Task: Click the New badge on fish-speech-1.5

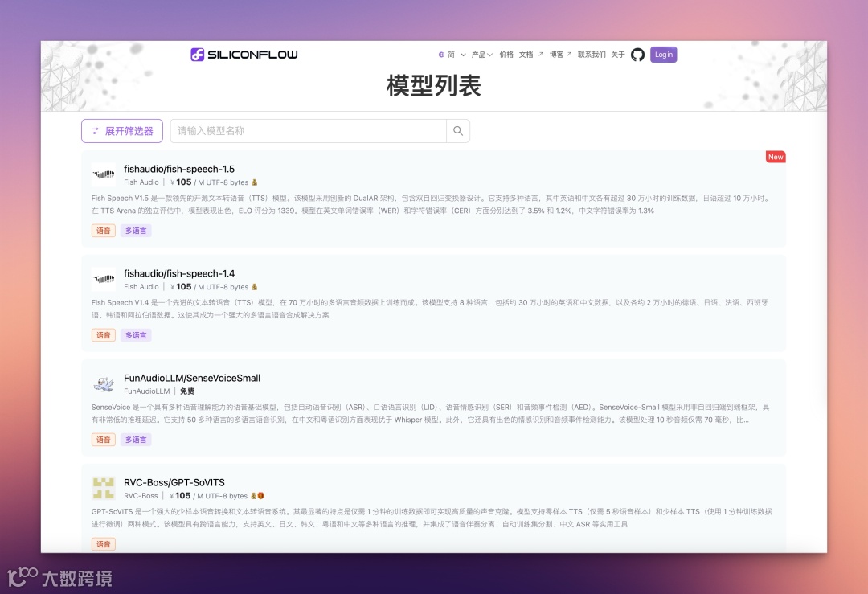Action: (x=776, y=158)
